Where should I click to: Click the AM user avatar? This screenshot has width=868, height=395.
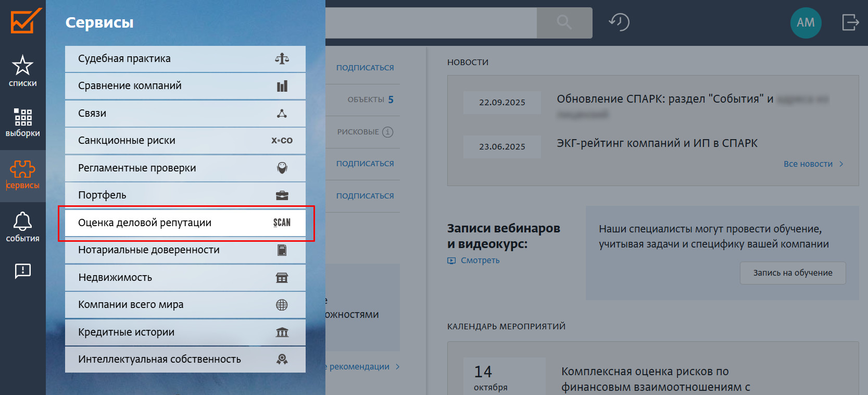tap(805, 22)
